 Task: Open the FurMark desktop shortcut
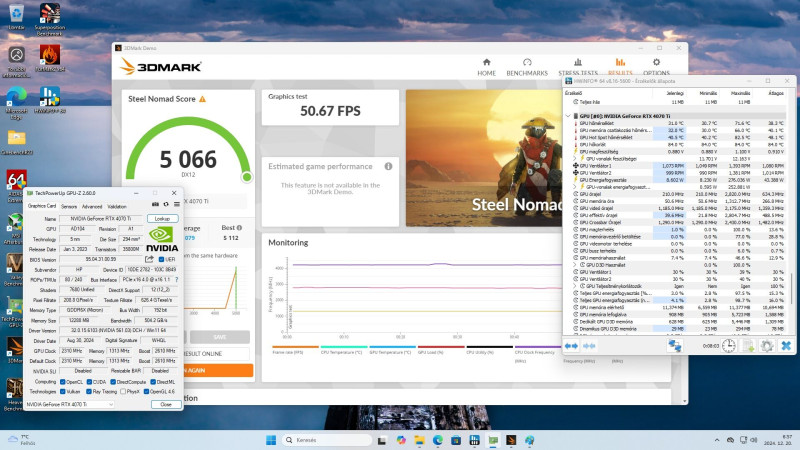(49, 58)
